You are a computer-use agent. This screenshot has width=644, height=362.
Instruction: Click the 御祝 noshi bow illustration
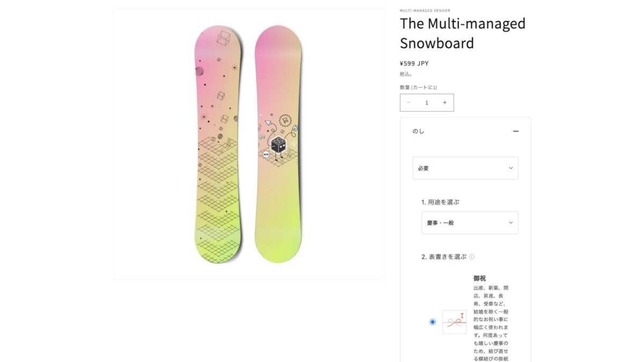[454, 322]
